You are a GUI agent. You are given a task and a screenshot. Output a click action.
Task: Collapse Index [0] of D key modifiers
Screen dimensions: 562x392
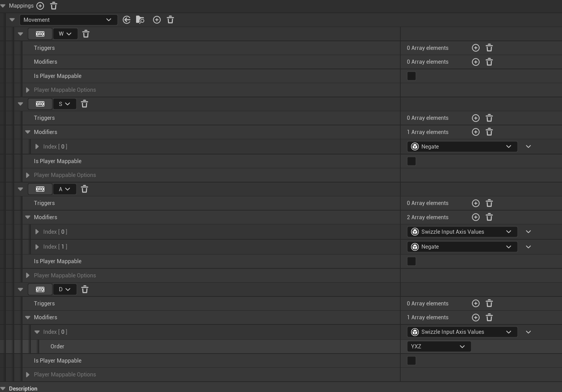pyautogui.click(x=37, y=332)
